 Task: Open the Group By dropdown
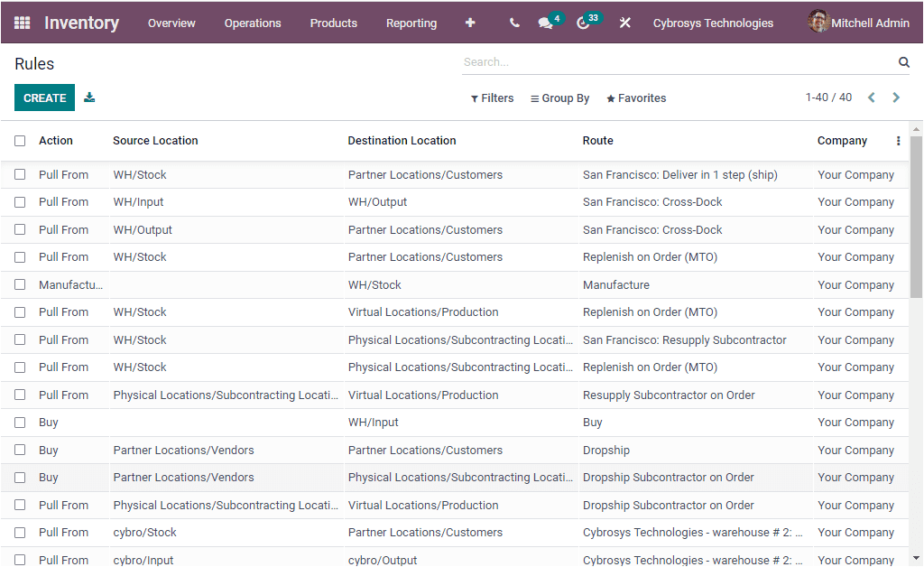click(x=559, y=98)
